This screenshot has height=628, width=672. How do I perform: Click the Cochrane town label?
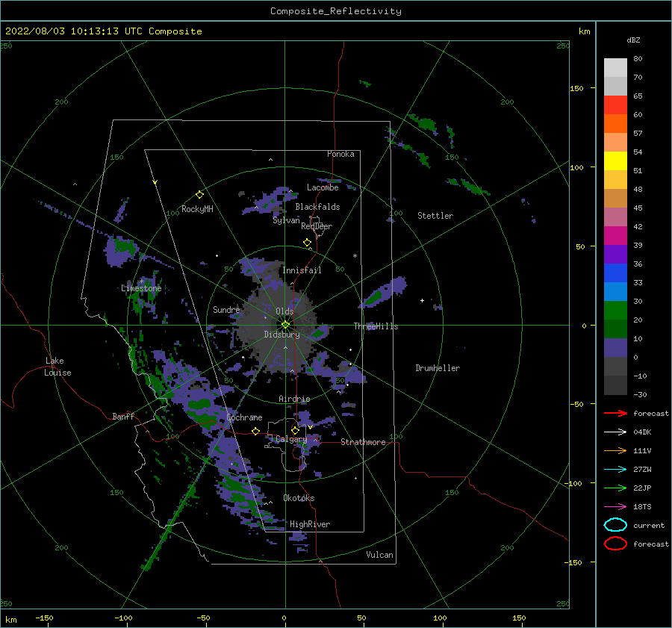tap(244, 417)
